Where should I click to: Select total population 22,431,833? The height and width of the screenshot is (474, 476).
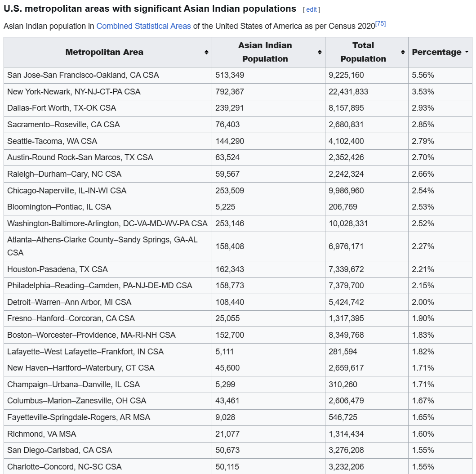[348, 92]
